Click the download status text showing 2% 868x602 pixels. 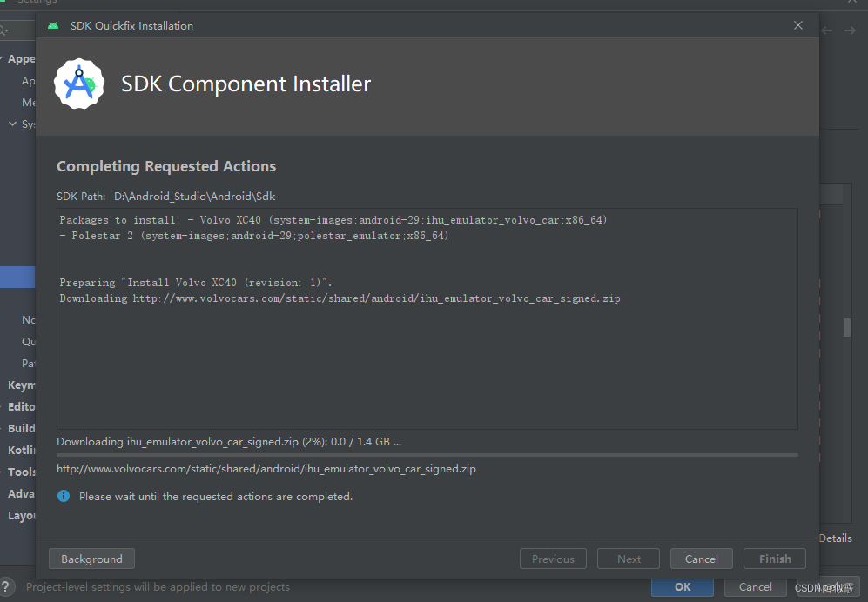[x=229, y=442]
